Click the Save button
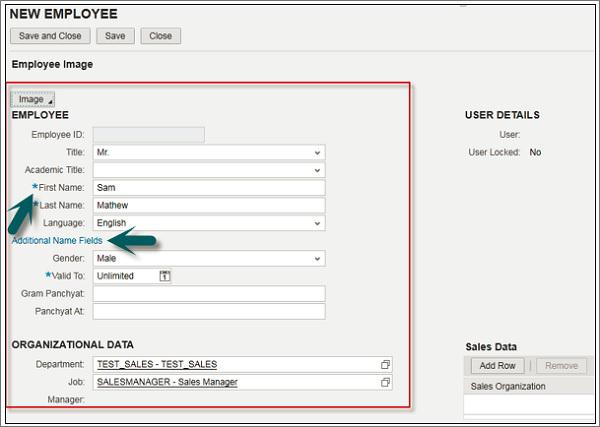This screenshot has width=600, height=427. tap(115, 36)
